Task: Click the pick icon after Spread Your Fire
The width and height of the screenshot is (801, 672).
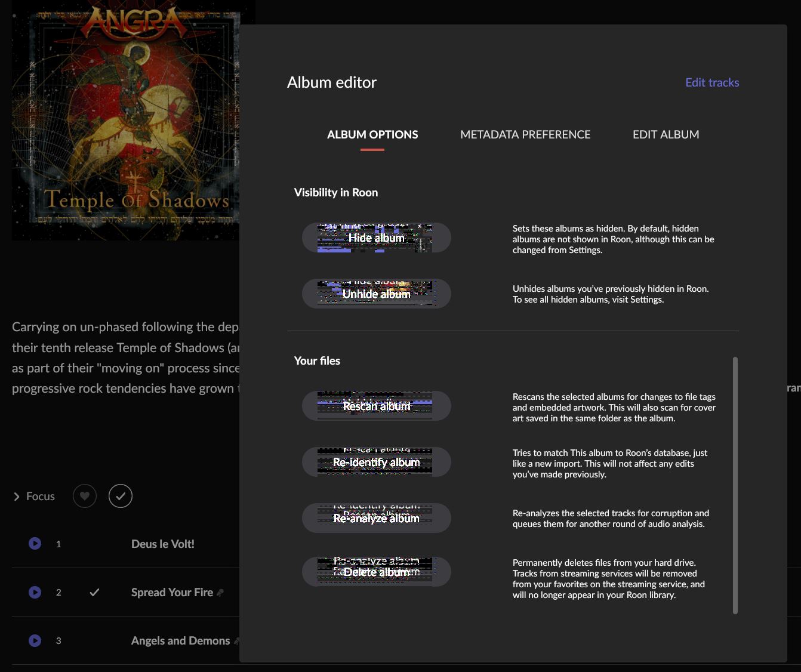Action: (220, 593)
